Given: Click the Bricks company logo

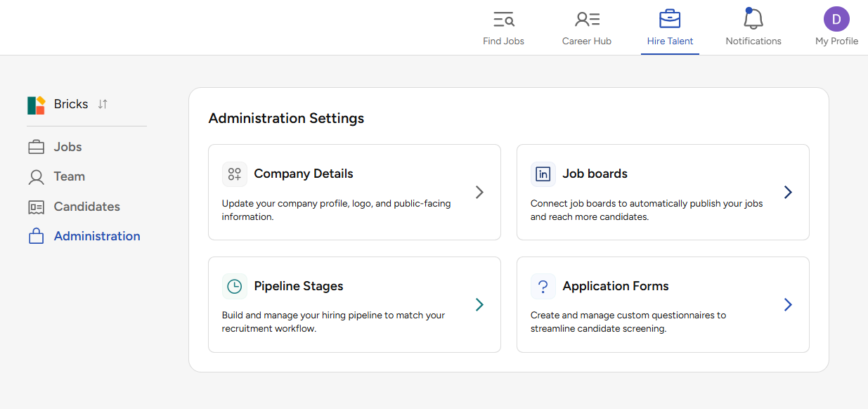Looking at the screenshot, I should coord(37,105).
